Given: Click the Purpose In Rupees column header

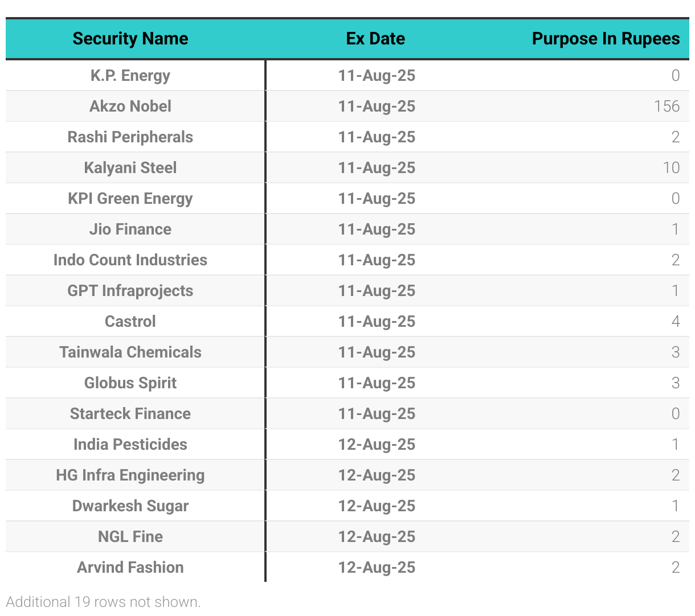Looking at the screenshot, I should click(606, 39).
